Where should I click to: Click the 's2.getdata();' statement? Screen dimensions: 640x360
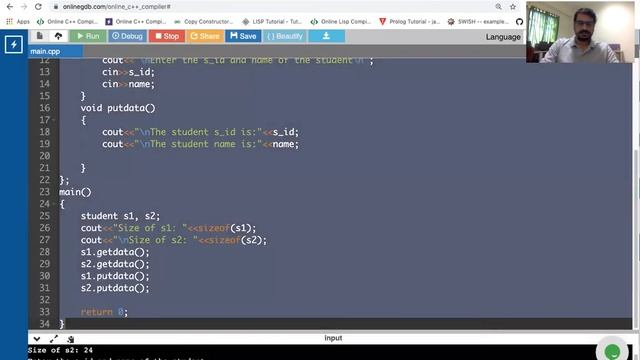(115, 264)
